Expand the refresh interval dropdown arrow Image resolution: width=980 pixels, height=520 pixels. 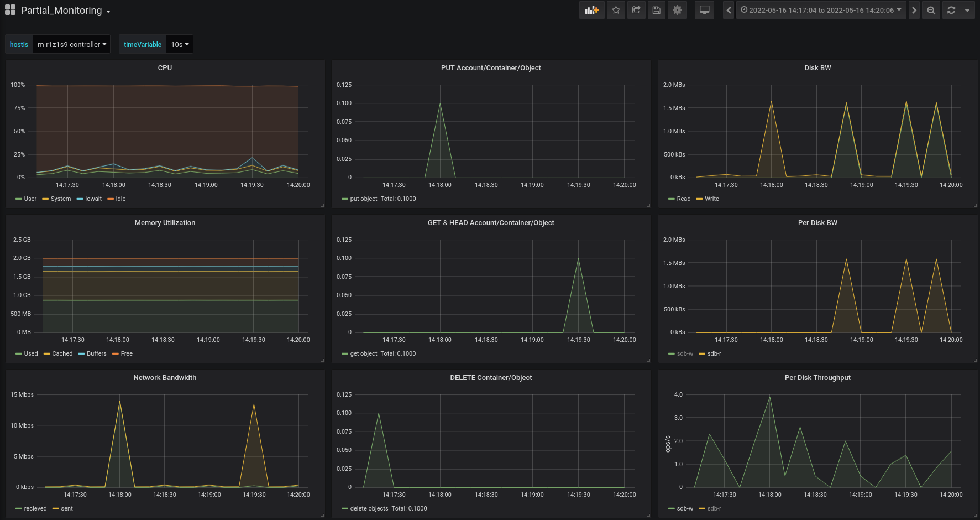(x=967, y=10)
